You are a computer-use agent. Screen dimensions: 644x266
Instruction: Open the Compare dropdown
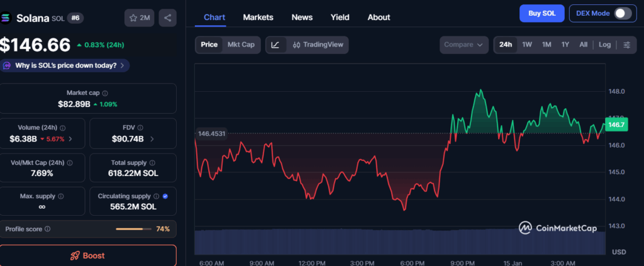pos(464,45)
